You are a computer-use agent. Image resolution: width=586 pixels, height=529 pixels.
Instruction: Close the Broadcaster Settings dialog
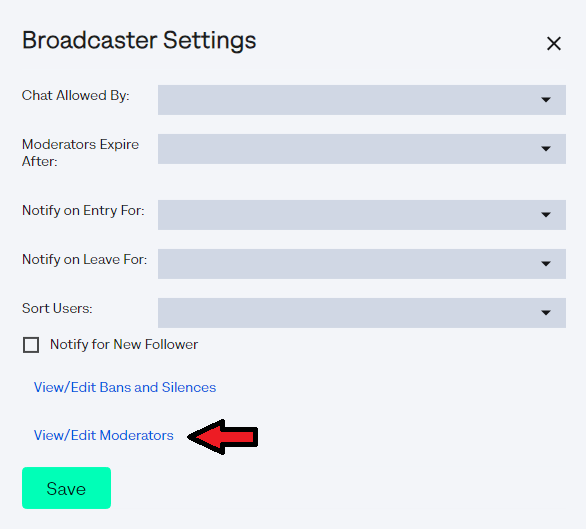pyautogui.click(x=553, y=43)
